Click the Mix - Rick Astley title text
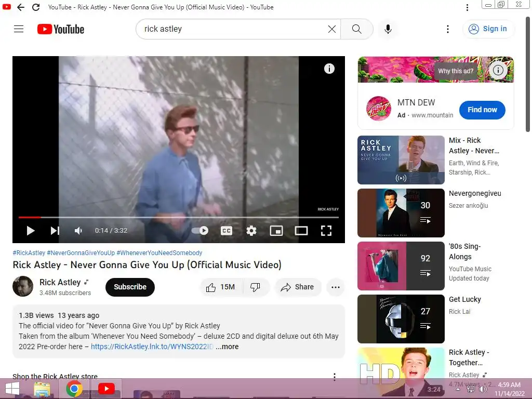The width and height of the screenshot is (532, 399). (474, 145)
